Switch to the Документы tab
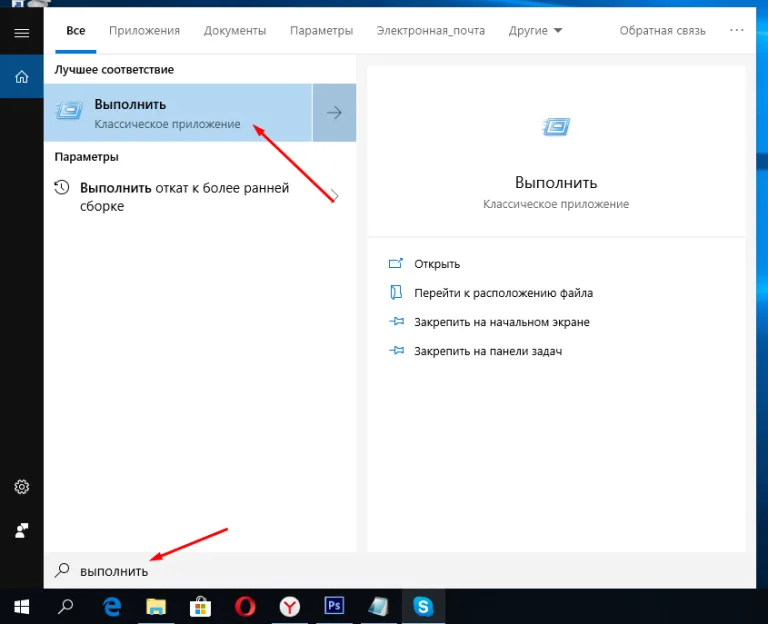Screen dimensions: 768x624 [235, 30]
